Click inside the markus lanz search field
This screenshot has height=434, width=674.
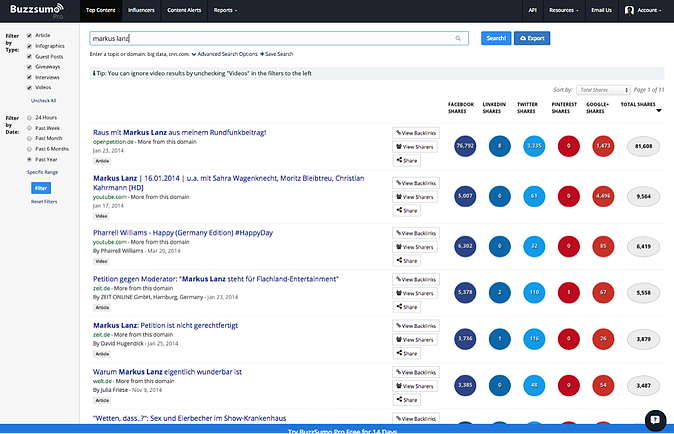pos(279,38)
